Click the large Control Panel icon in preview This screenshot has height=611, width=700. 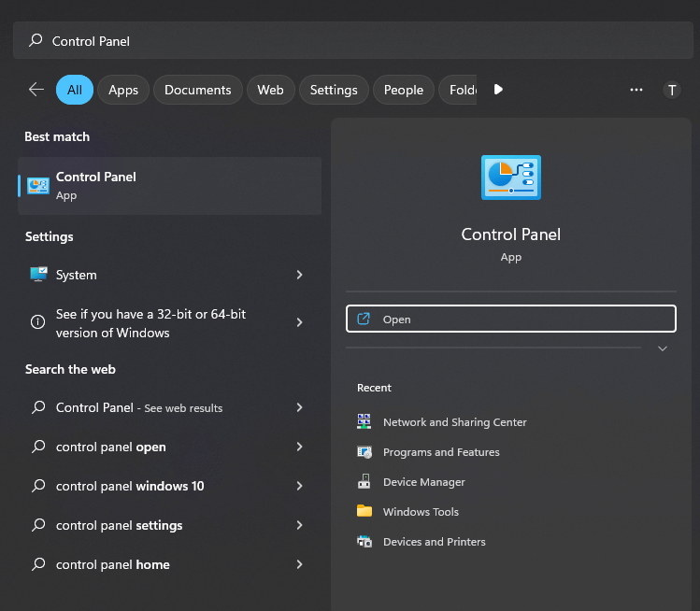click(x=510, y=178)
